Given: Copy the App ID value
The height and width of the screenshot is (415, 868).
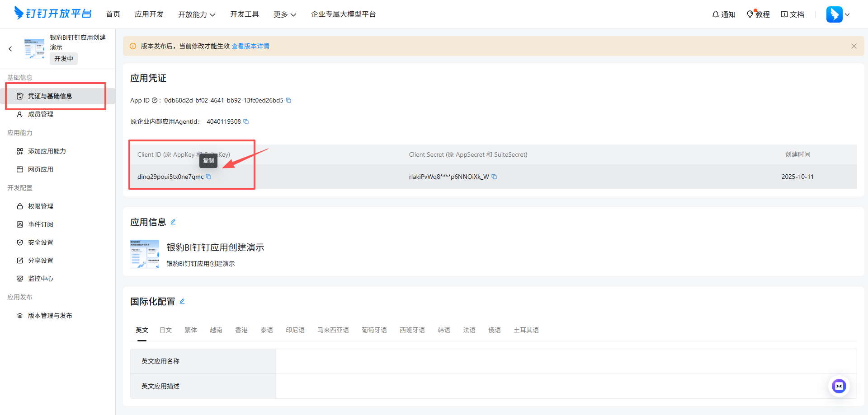Looking at the screenshot, I should pyautogui.click(x=289, y=100).
